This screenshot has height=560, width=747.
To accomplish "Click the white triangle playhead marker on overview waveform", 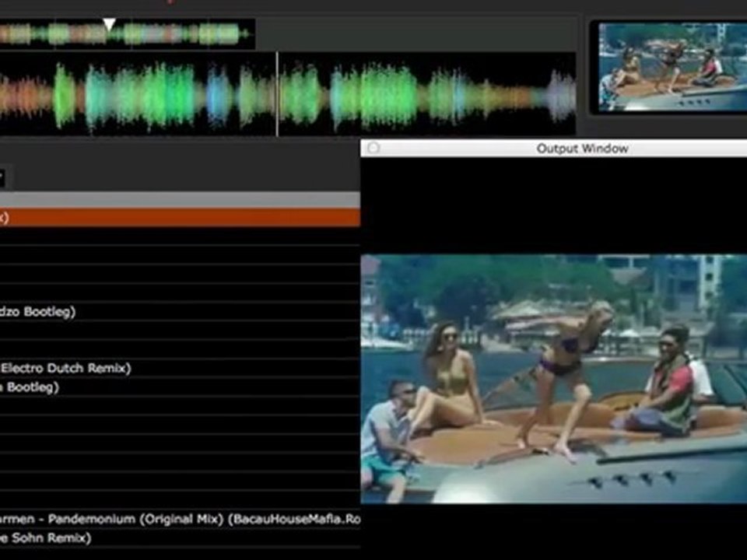I will 109,24.
